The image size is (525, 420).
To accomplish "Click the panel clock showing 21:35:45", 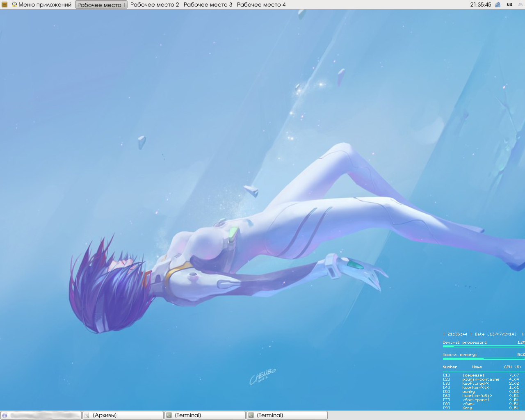I will pyautogui.click(x=481, y=5).
